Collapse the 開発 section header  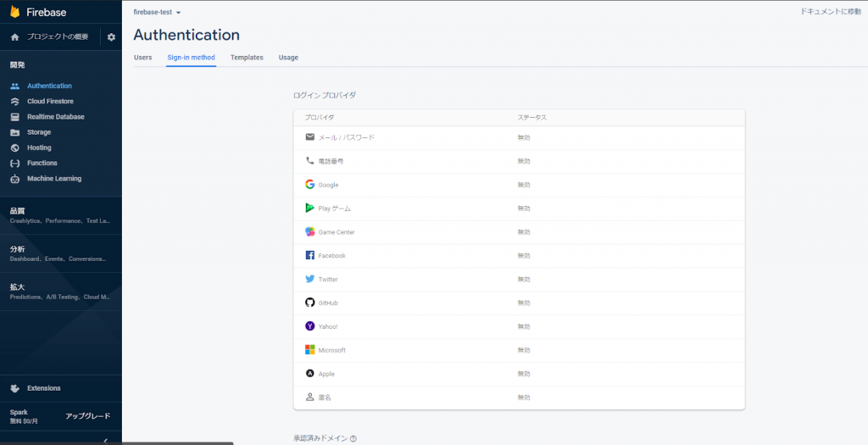[17, 64]
